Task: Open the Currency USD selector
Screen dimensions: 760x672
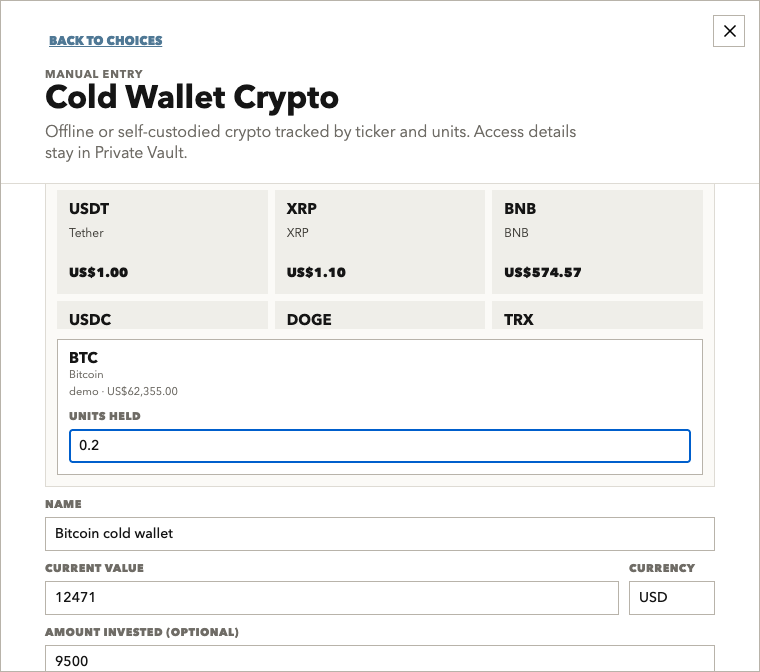Action: [672, 598]
